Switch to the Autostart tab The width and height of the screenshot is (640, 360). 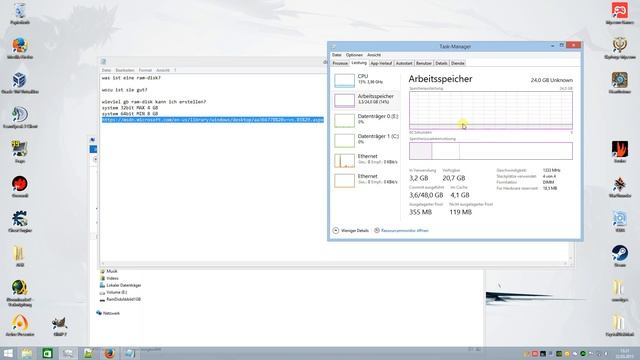(404, 63)
